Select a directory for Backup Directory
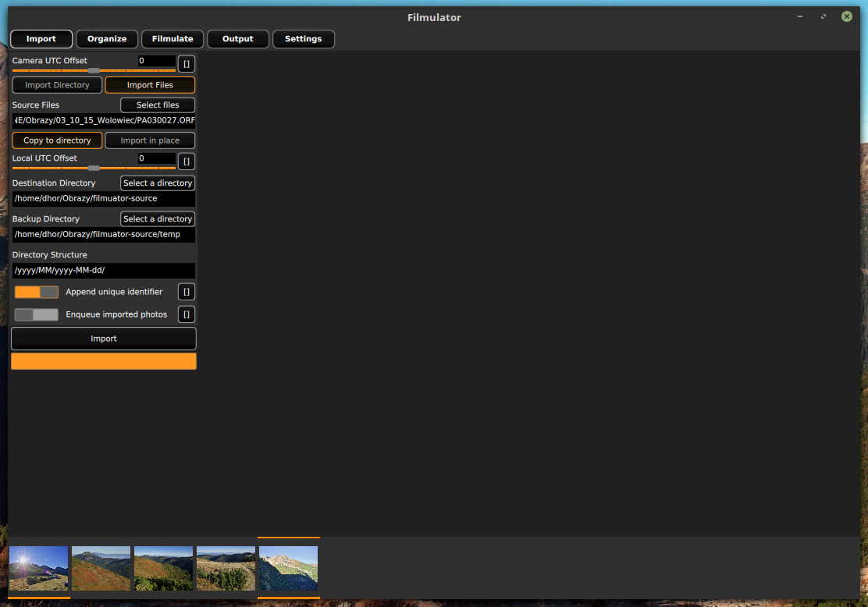This screenshot has width=868, height=607. [158, 219]
